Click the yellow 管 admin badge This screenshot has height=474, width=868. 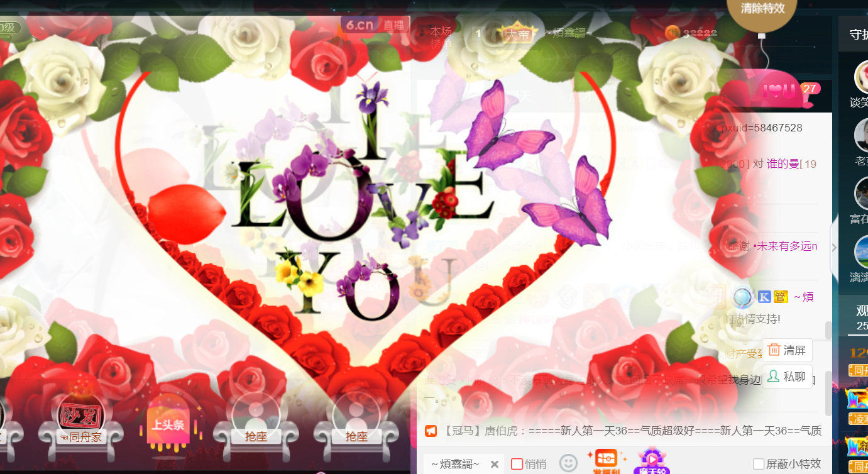point(781,297)
